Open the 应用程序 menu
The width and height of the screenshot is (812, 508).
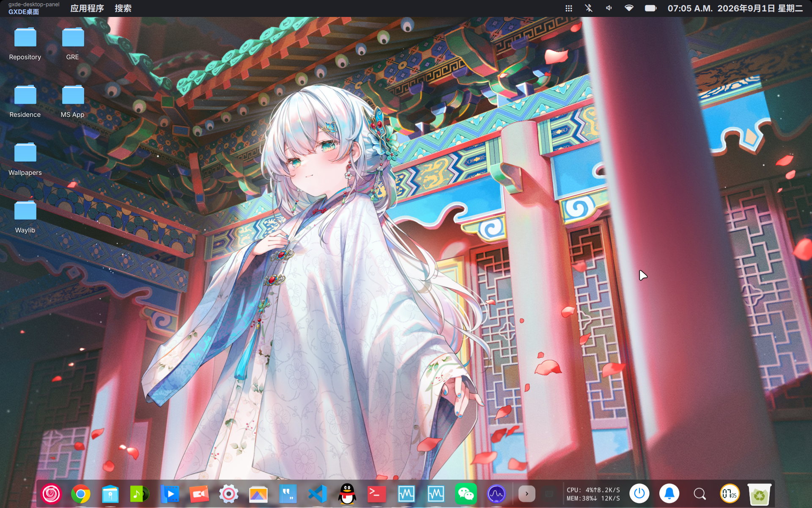(87, 8)
